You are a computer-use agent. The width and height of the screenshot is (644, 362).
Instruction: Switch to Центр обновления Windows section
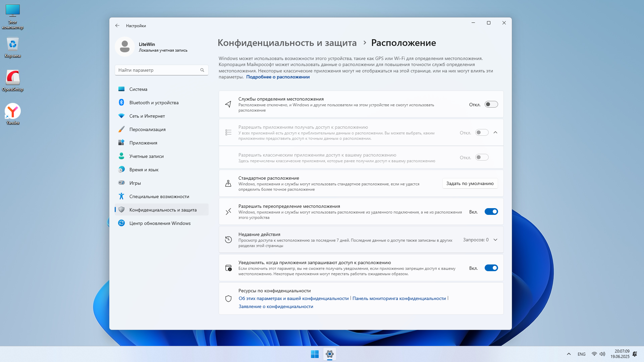tap(121, 223)
